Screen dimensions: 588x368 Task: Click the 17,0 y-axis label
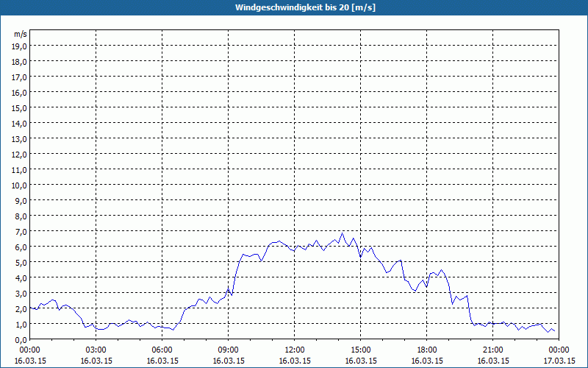pos(19,77)
